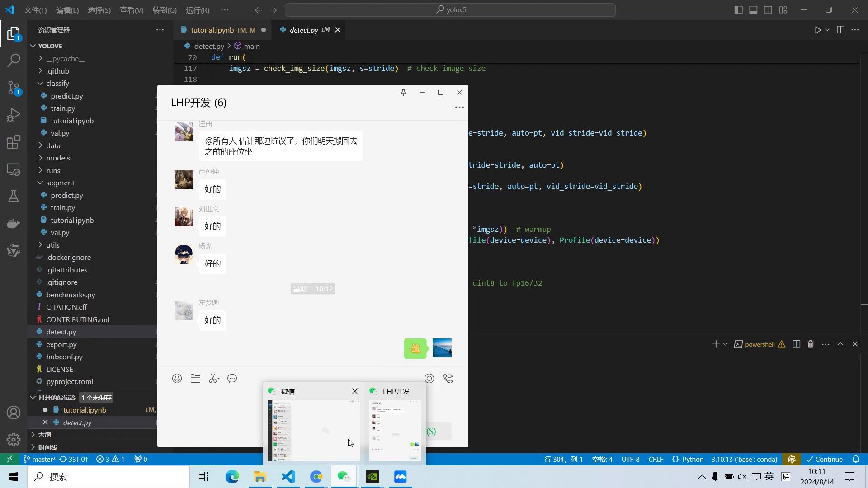Viewport: 868px width, 488px height.
Task: Open the run button dropdown arrow
Action: [827, 30]
